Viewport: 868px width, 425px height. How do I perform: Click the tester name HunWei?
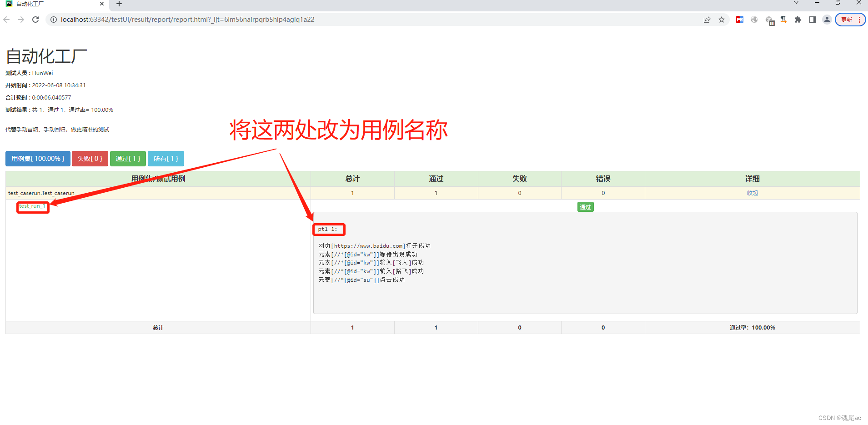click(x=42, y=73)
